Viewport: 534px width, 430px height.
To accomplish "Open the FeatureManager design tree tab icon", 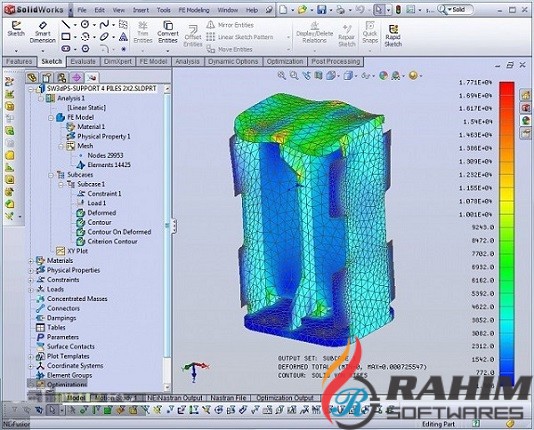I will (32, 78).
